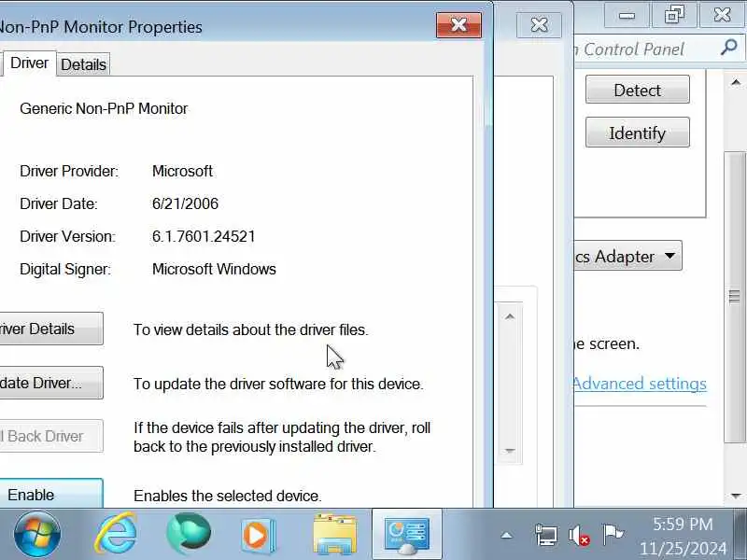747x560 pixels.
Task: Click the date 11/25/2024 in the tray
Action: [x=683, y=548]
